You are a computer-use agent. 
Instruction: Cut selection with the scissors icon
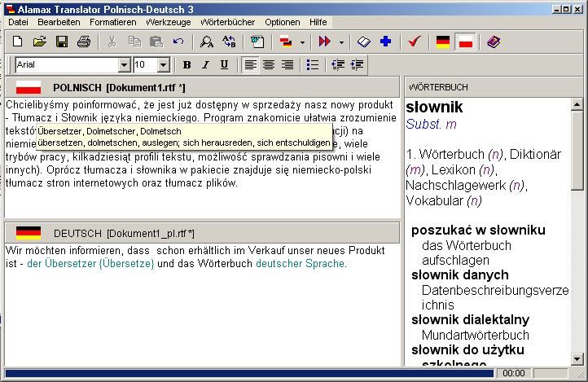pyautogui.click(x=112, y=42)
